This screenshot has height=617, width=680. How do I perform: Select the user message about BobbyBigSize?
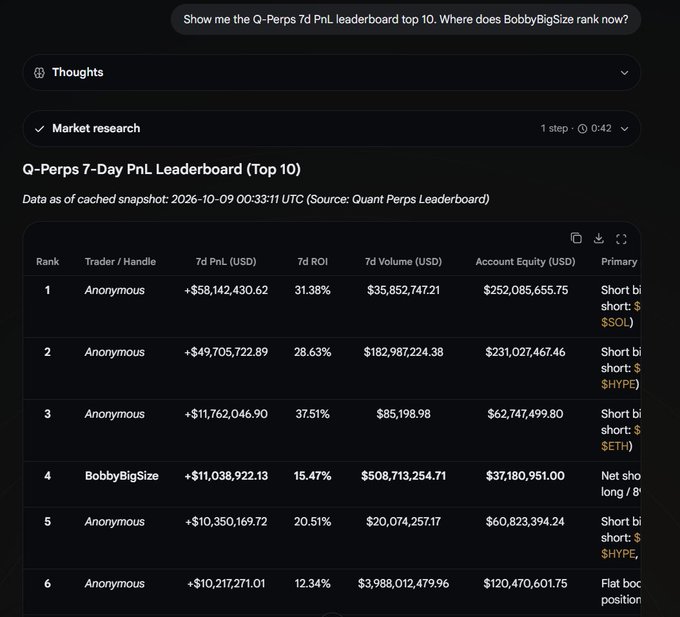tap(405, 20)
